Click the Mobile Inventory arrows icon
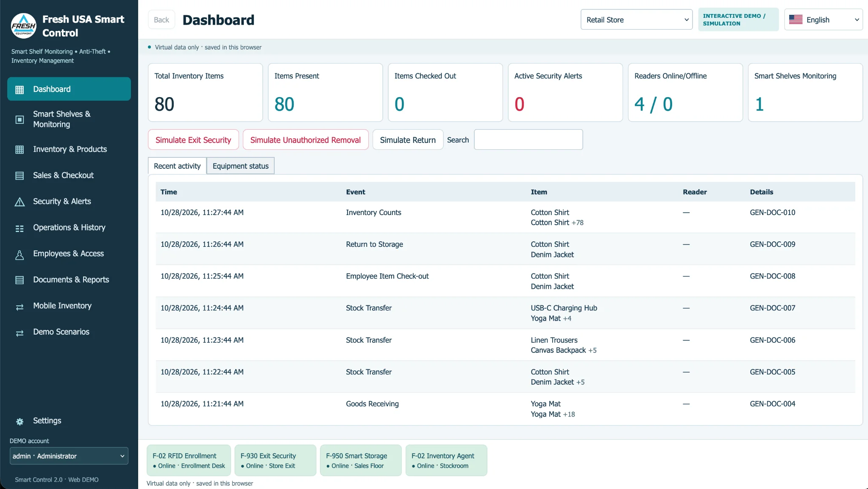Screen dimensions: 868x489 [x=19, y=307]
